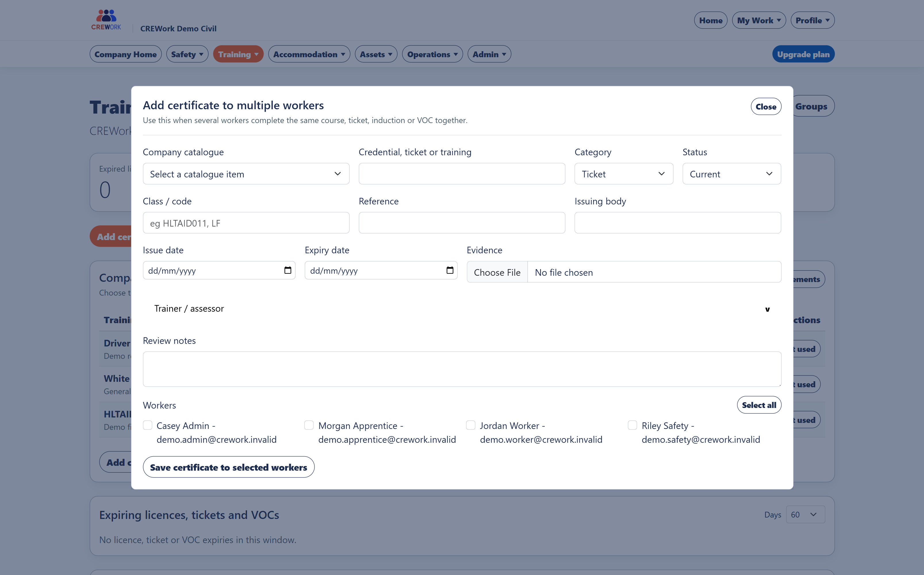
Task: Open the Company catalogue dropdown
Action: click(246, 174)
